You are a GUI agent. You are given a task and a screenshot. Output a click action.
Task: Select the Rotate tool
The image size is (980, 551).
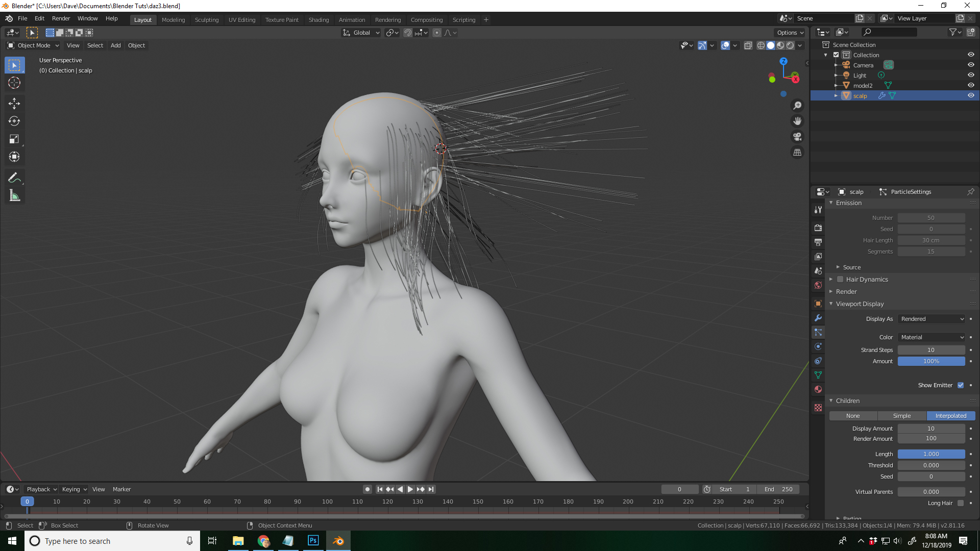coord(14,121)
